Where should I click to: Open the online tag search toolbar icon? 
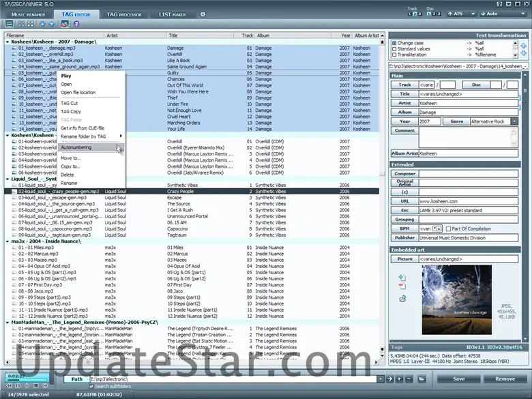tap(65, 24)
